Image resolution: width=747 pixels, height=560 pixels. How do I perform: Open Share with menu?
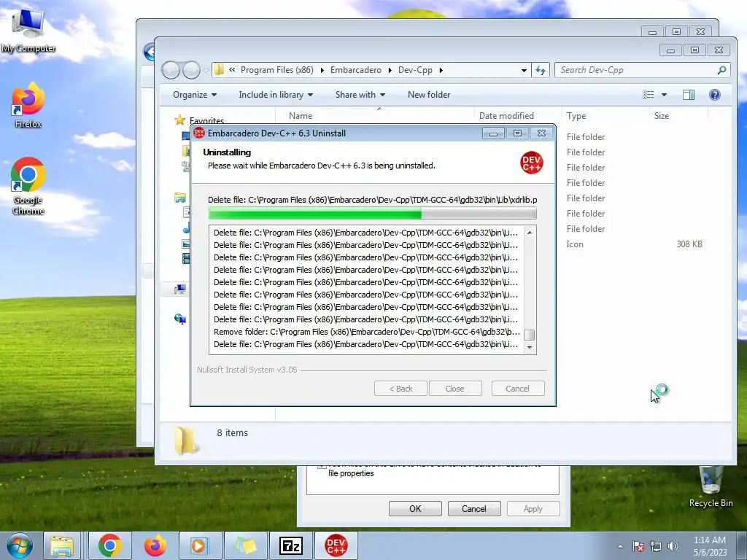click(360, 95)
